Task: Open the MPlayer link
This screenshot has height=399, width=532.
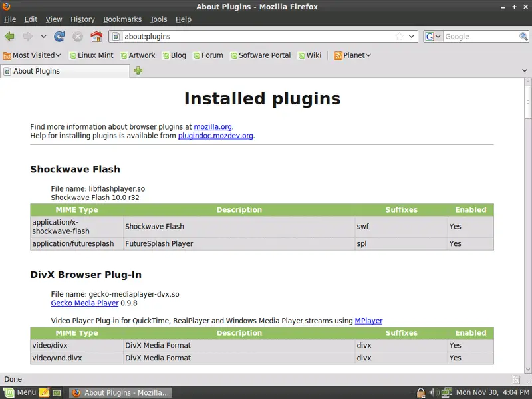Action: pos(368,321)
